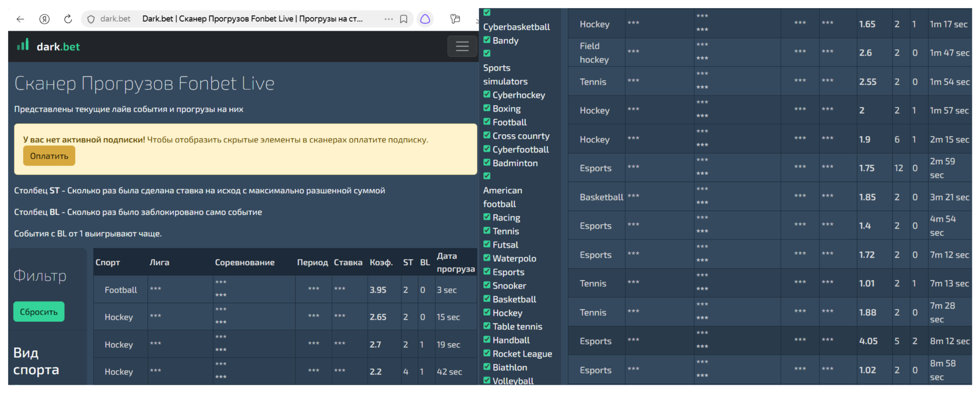The width and height of the screenshot is (980, 393).
Task: Uncheck the Cyberfootball filter
Action: [x=487, y=149]
